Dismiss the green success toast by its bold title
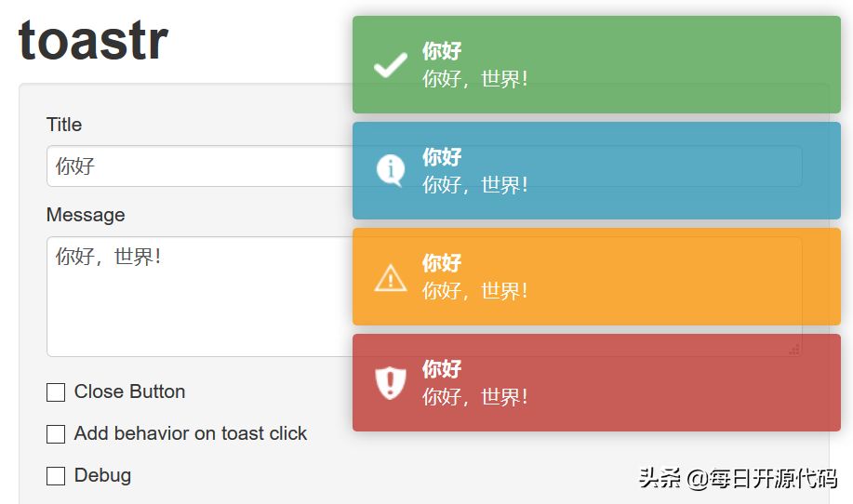 click(442, 51)
